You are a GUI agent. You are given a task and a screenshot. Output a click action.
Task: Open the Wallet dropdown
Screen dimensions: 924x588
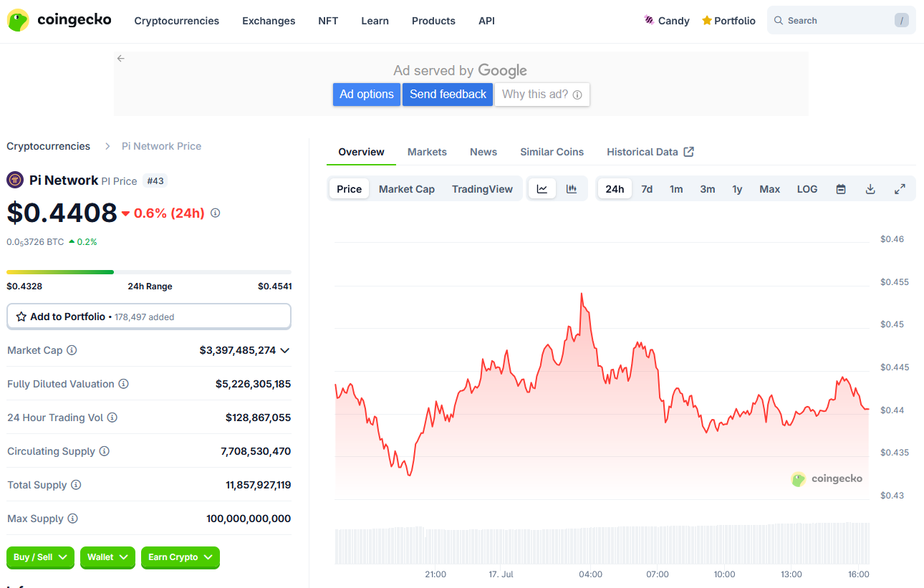(107, 557)
